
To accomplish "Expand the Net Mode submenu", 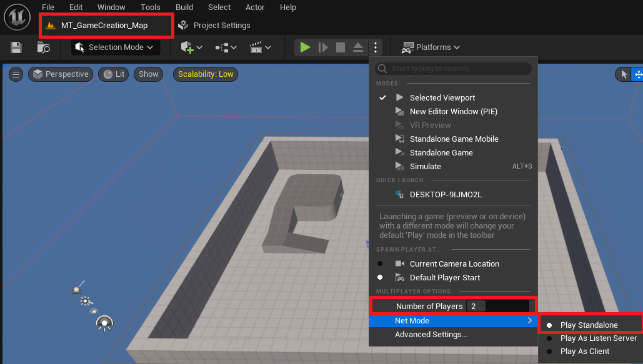I will pyautogui.click(x=453, y=320).
